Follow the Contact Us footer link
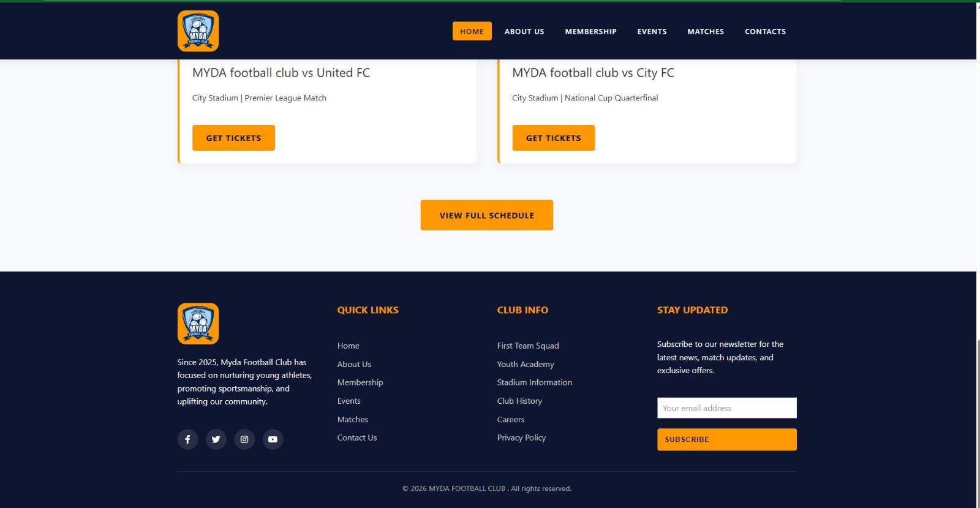This screenshot has width=980, height=508. [357, 438]
